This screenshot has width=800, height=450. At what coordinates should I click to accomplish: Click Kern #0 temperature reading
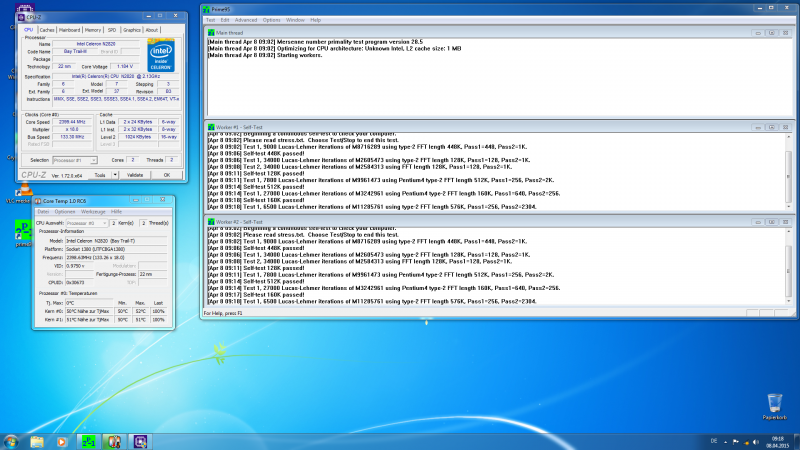pos(89,311)
